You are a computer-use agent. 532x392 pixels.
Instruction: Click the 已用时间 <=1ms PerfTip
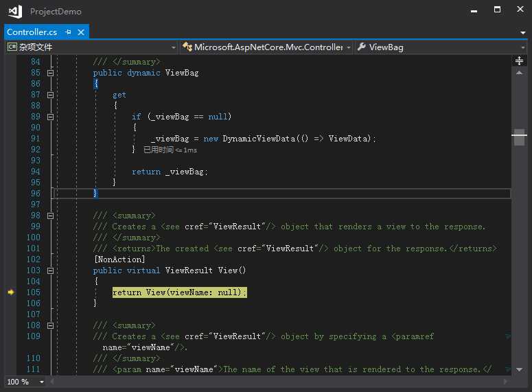point(170,150)
